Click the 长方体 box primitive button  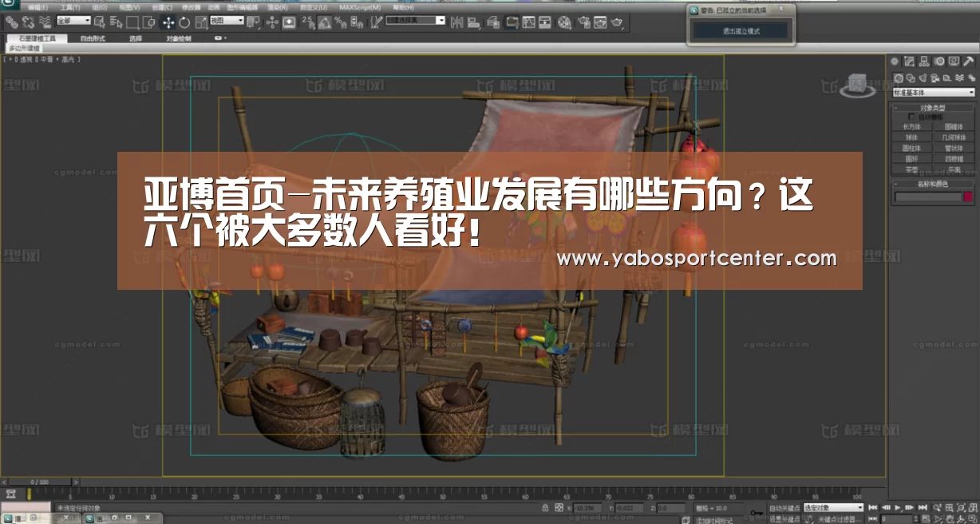(x=912, y=126)
